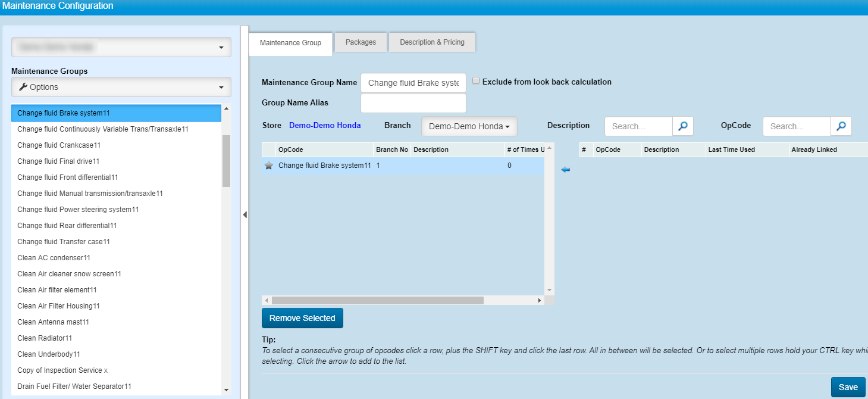Click the Demo-Demo Honda store link
Screen dimensions: 868x399
pyautogui.click(x=325, y=126)
